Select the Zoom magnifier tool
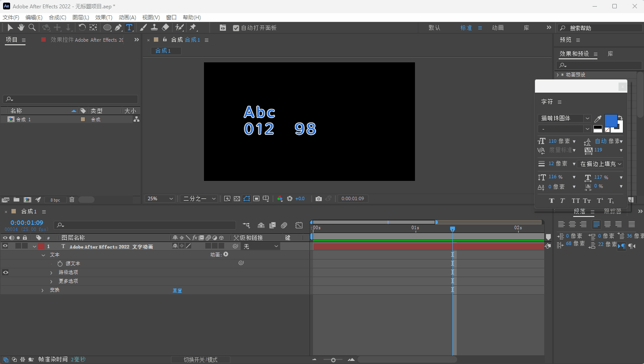 tap(32, 28)
